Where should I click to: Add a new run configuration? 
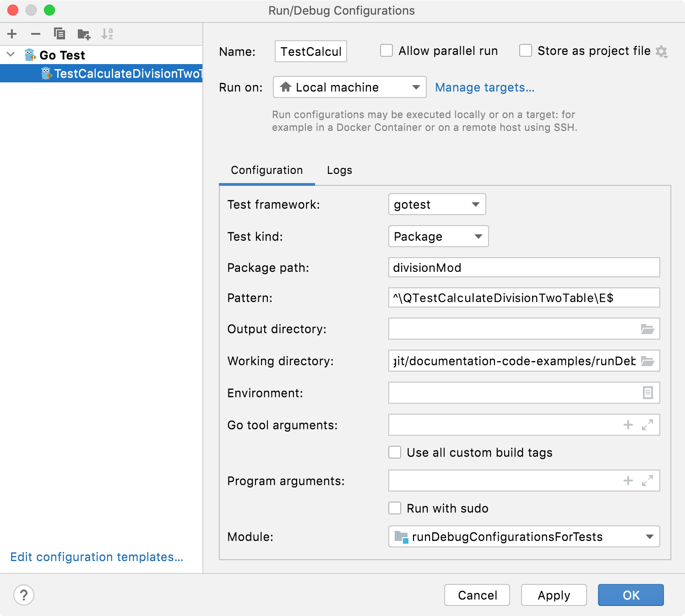12,33
